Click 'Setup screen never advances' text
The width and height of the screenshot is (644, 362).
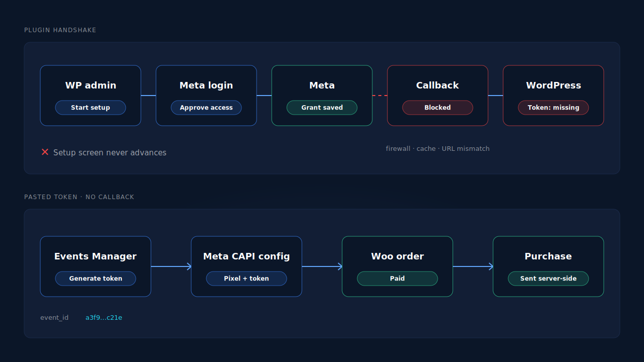point(110,152)
